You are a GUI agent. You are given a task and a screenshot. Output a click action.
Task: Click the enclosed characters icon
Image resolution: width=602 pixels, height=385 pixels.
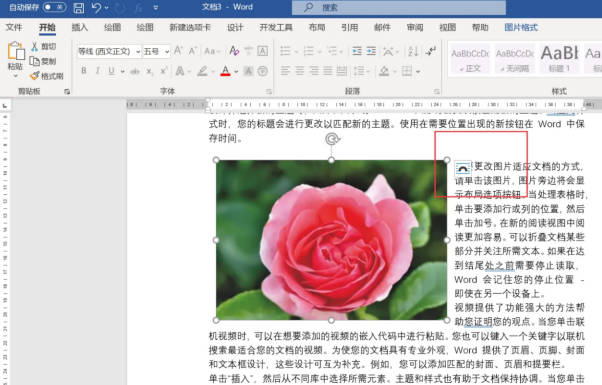pos(263,71)
